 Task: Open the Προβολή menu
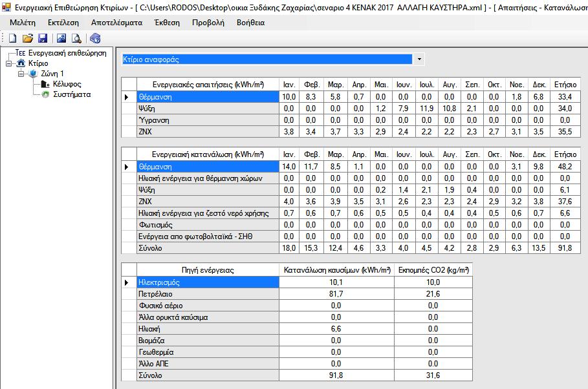point(208,23)
